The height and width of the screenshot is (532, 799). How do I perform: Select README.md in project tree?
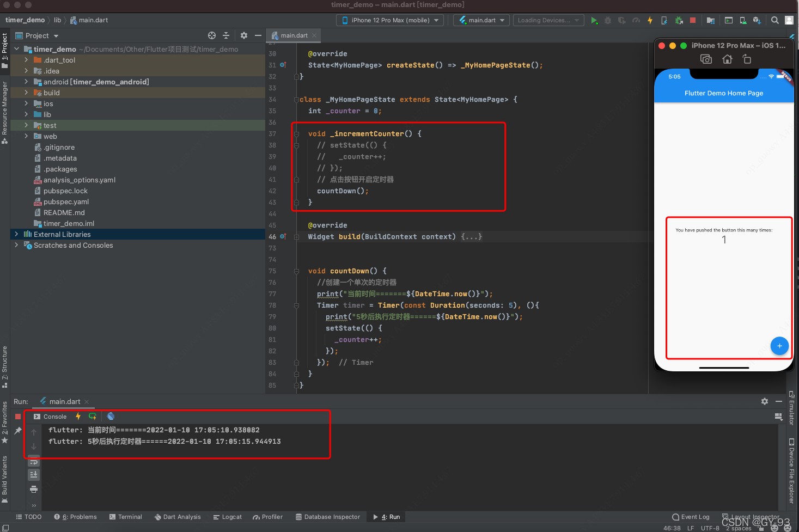(x=64, y=212)
